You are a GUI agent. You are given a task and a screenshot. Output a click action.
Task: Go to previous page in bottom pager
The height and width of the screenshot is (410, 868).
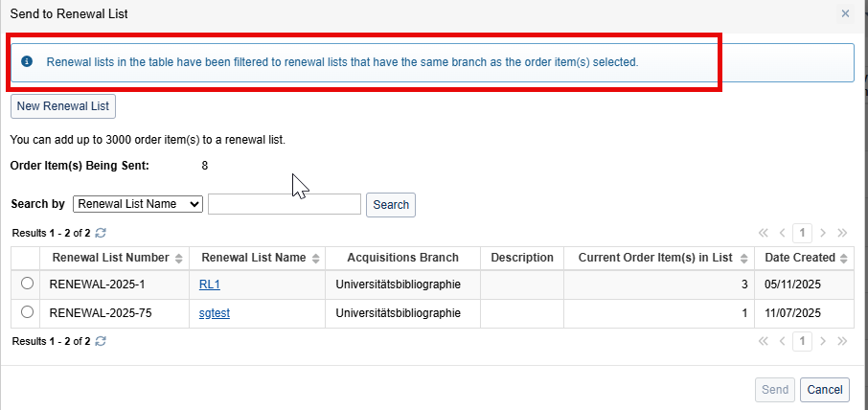783,341
